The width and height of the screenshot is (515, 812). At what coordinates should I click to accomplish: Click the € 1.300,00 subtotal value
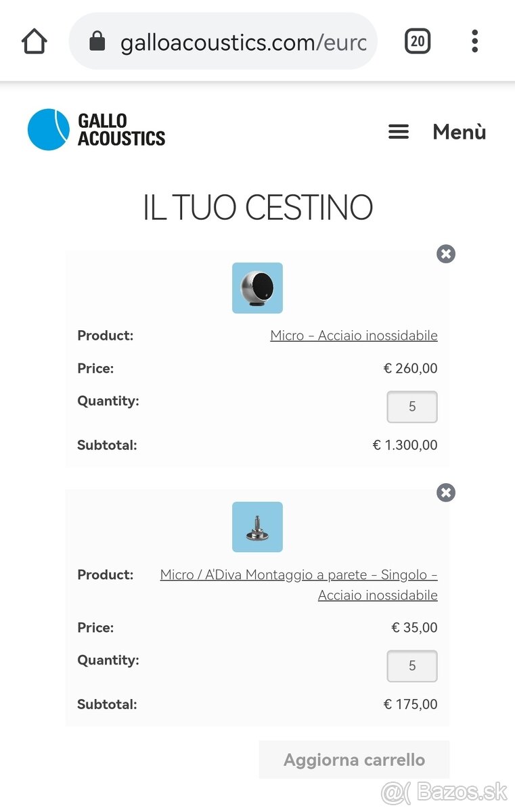(405, 445)
